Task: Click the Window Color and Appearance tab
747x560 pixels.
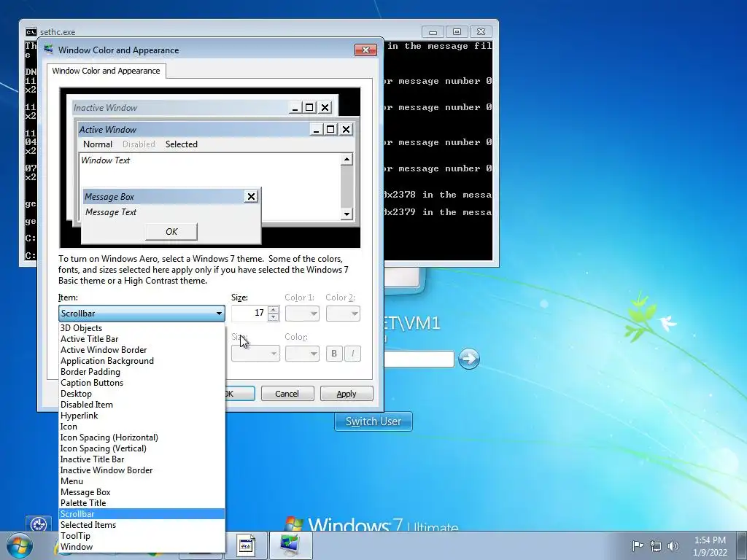Action: [x=107, y=71]
